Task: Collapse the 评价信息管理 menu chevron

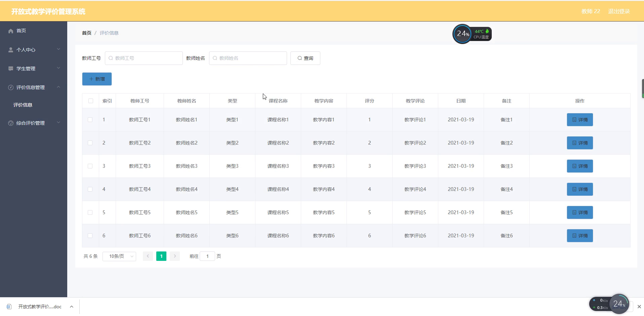Action: click(58, 87)
